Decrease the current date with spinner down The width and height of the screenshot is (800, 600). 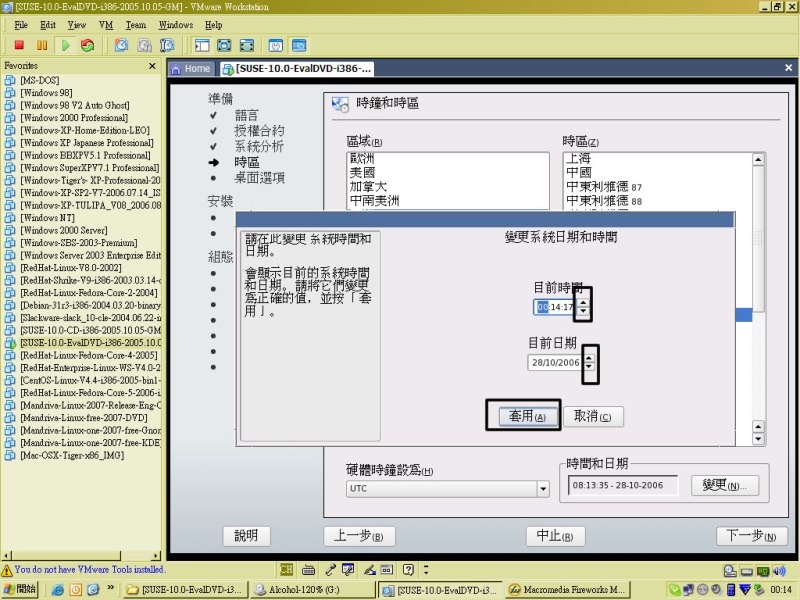589,367
